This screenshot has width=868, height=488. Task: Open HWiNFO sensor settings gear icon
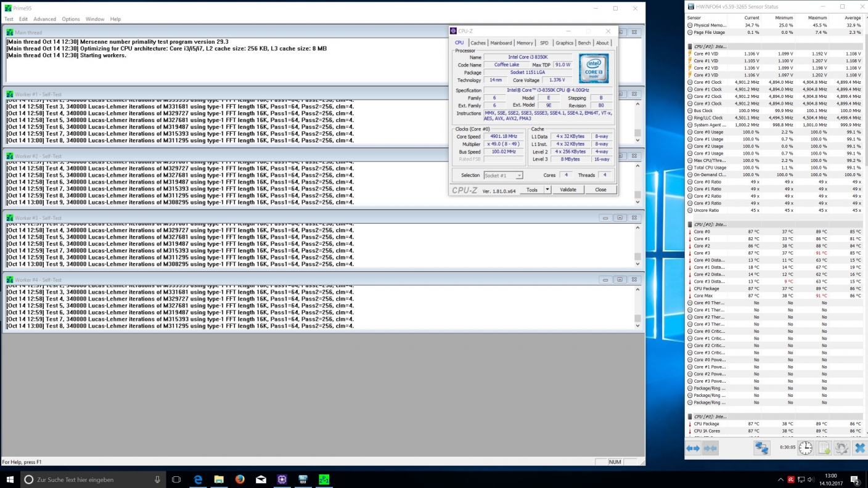point(841,449)
